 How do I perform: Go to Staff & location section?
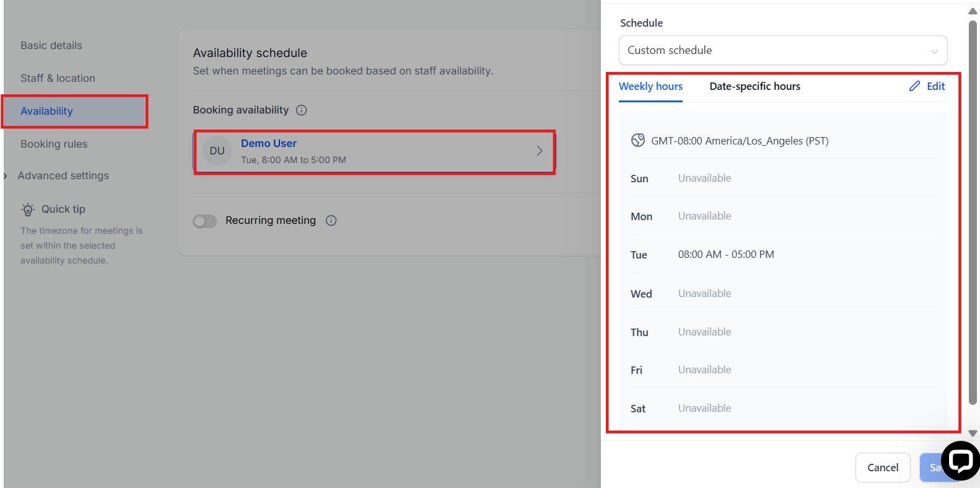click(58, 78)
